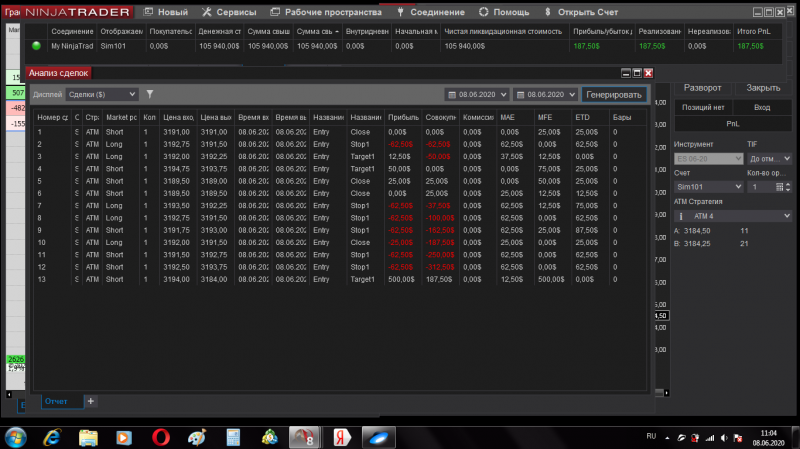The width and height of the screenshot is (800, 449).
Task: Click volume speaker tray icon
Action: point(724,438)
